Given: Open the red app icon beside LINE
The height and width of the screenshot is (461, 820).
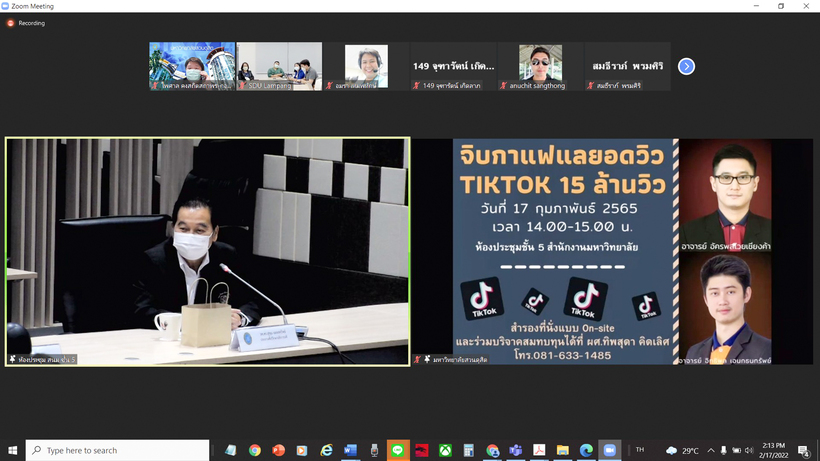Looking at the screenshot, I should click(422, 450).
